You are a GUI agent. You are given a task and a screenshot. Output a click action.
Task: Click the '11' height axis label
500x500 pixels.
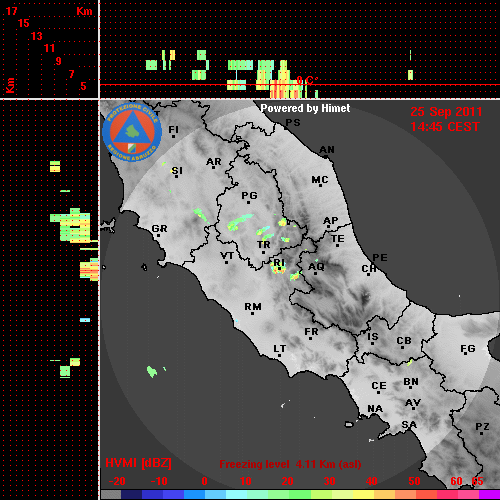(x=49, y=48)
